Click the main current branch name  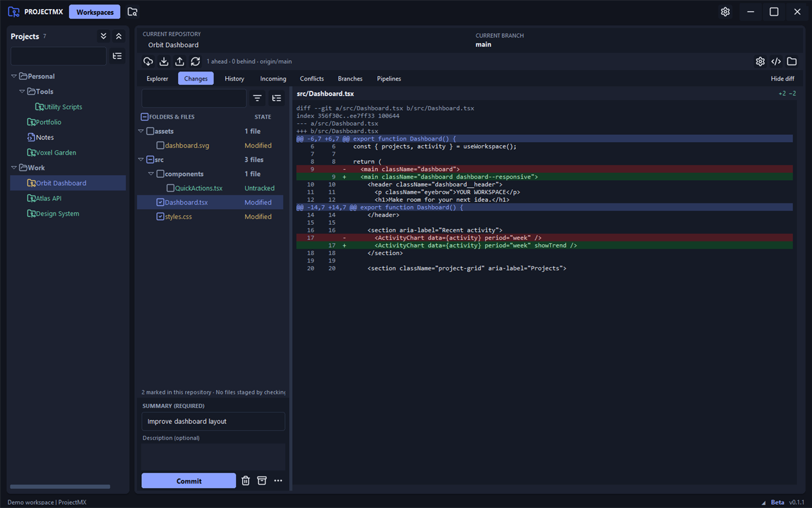483,45
